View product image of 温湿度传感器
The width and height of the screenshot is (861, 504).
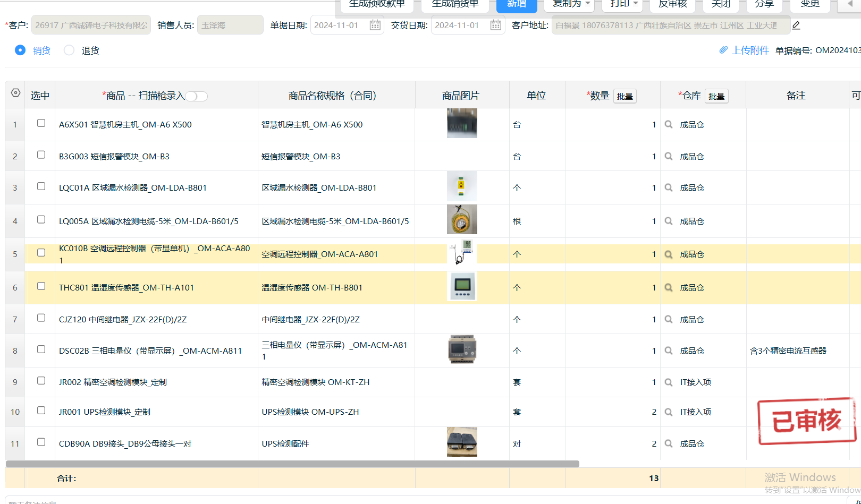pos(462,286)
